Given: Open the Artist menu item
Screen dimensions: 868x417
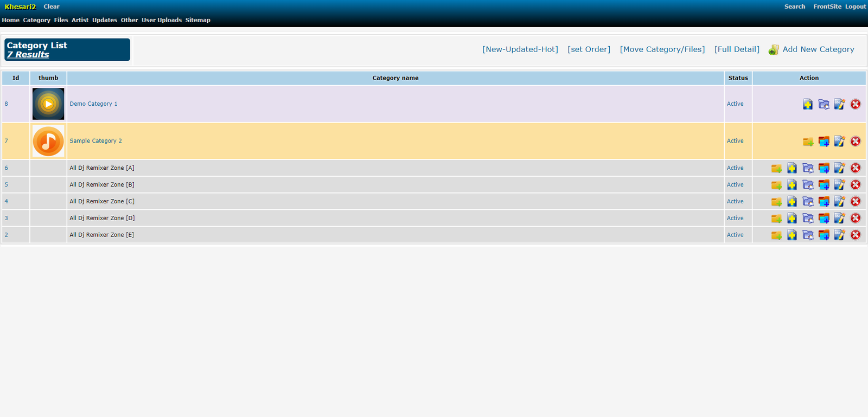Looking at the screenshot, I should click(80, 20).
